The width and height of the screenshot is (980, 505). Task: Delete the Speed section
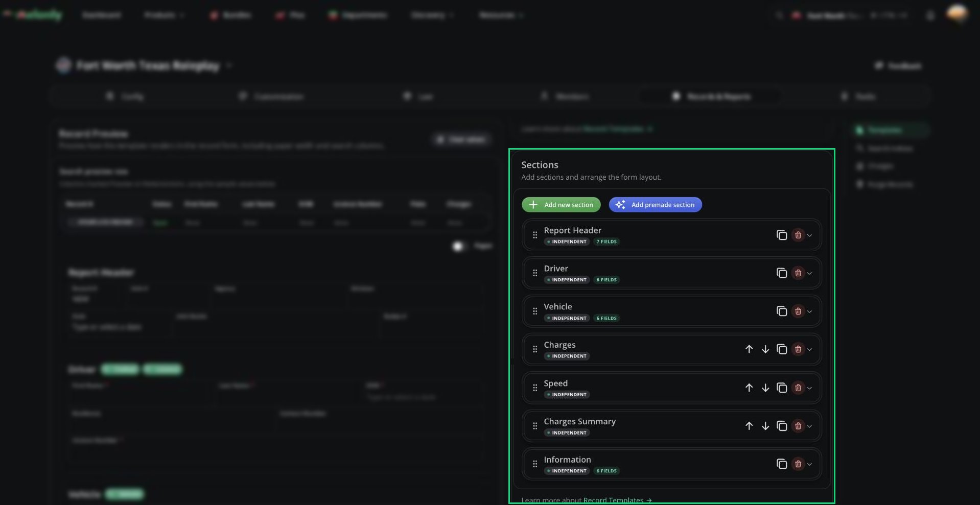798,388
